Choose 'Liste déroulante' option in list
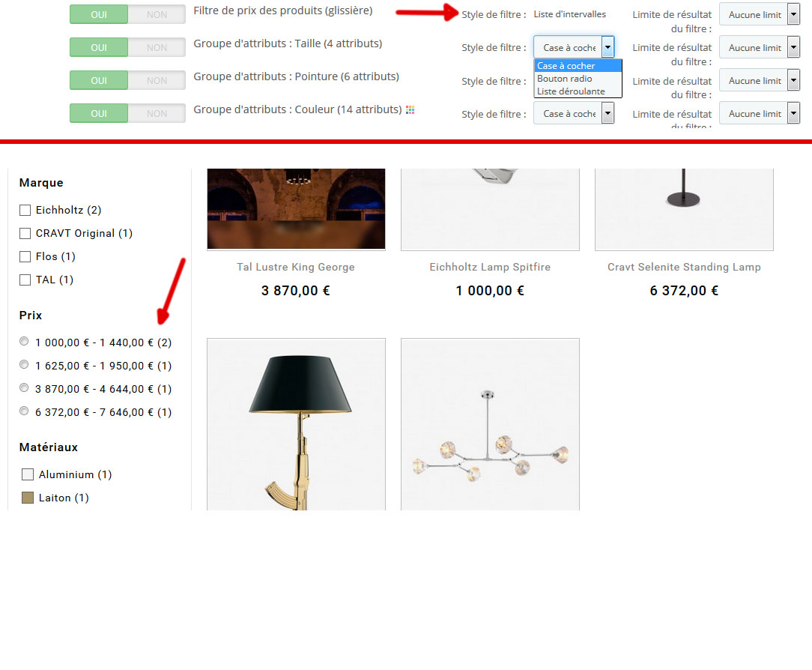Screen dimensions: 812x670 coord(578,91)
